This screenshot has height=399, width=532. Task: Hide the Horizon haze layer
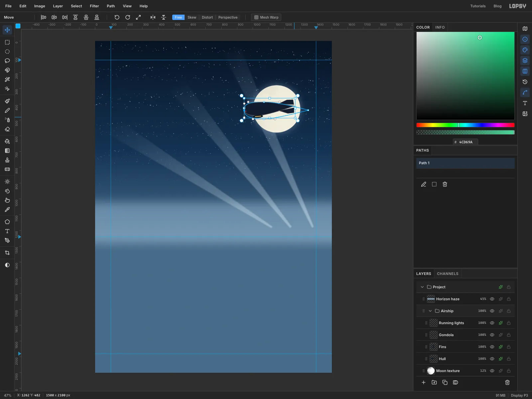coord(492,299)
